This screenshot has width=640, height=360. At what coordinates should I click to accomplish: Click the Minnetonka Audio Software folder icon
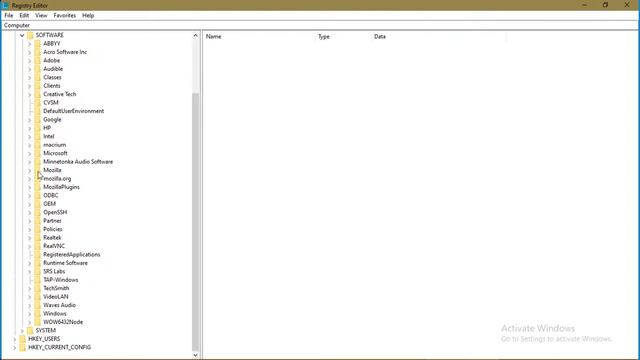38,162
